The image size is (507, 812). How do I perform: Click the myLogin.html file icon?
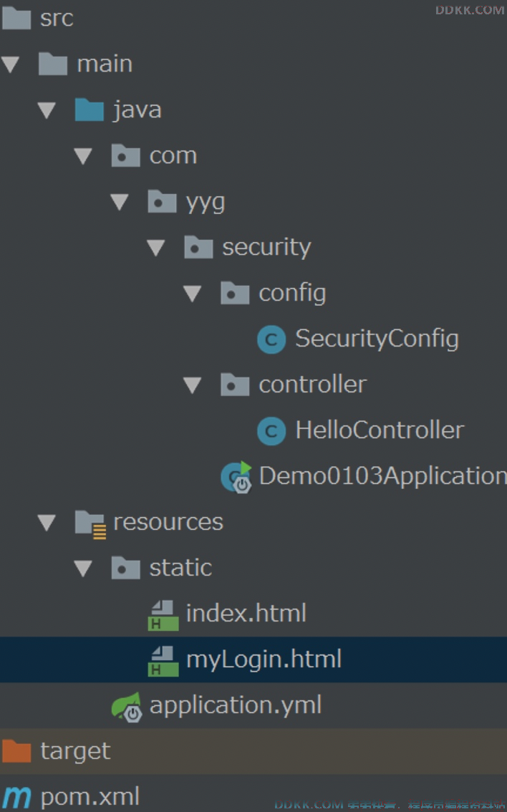click(163, 662)
